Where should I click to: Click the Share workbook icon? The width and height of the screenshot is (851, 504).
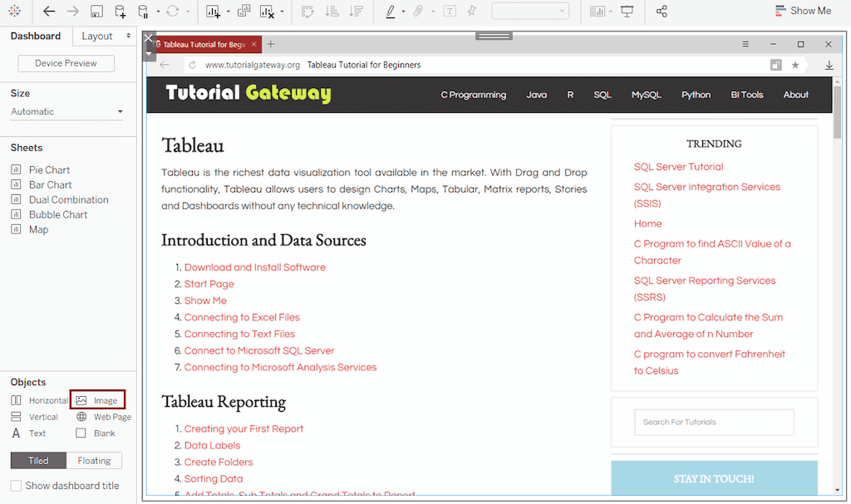coord(662,12)
